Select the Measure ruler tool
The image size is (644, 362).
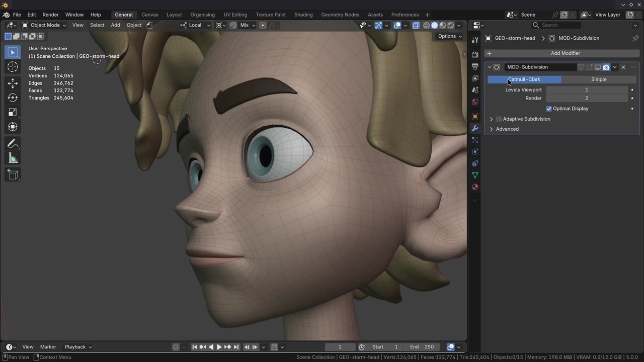click(13, 159)
